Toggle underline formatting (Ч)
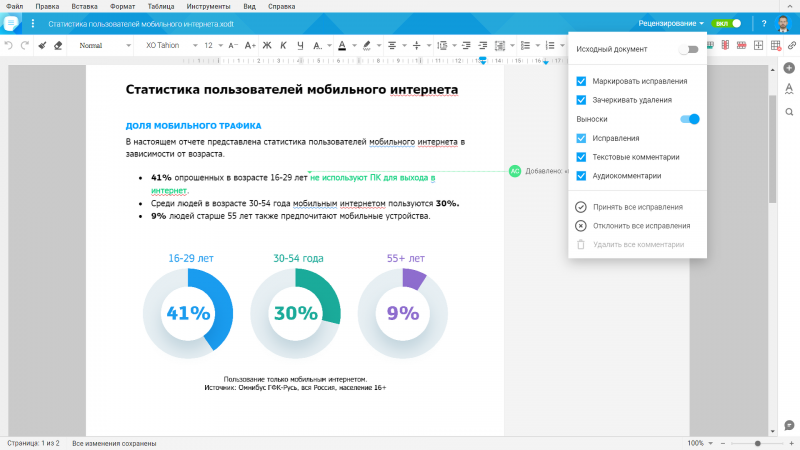 tap(300, 45)
